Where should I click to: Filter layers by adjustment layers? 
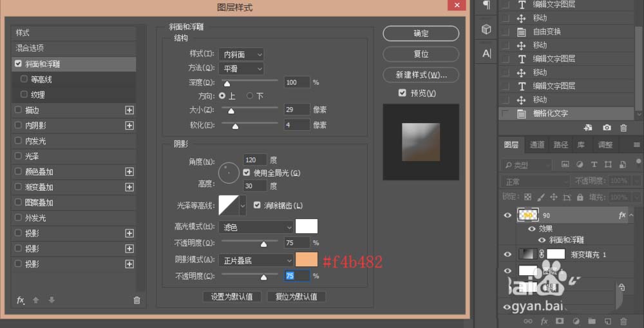(580, 164)
